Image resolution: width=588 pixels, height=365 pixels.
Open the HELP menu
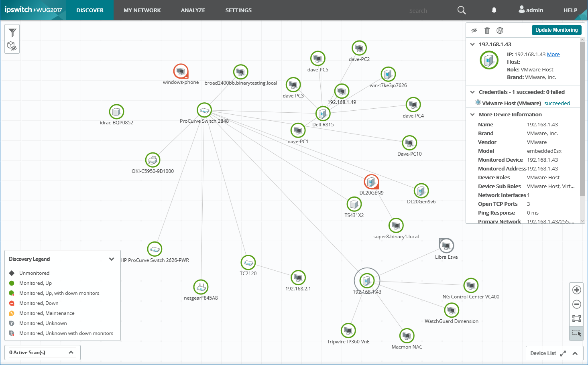tap(570, 10)
